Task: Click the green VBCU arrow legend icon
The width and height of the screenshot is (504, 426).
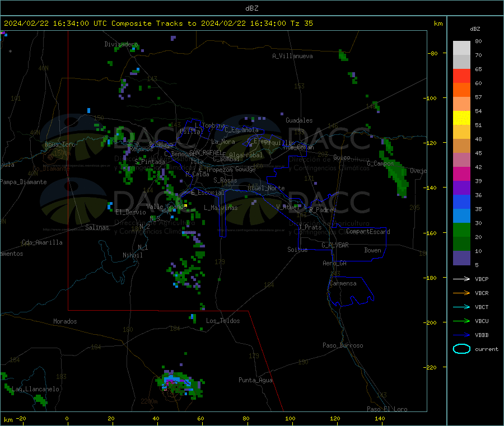Action: click(x=461, y=321)
